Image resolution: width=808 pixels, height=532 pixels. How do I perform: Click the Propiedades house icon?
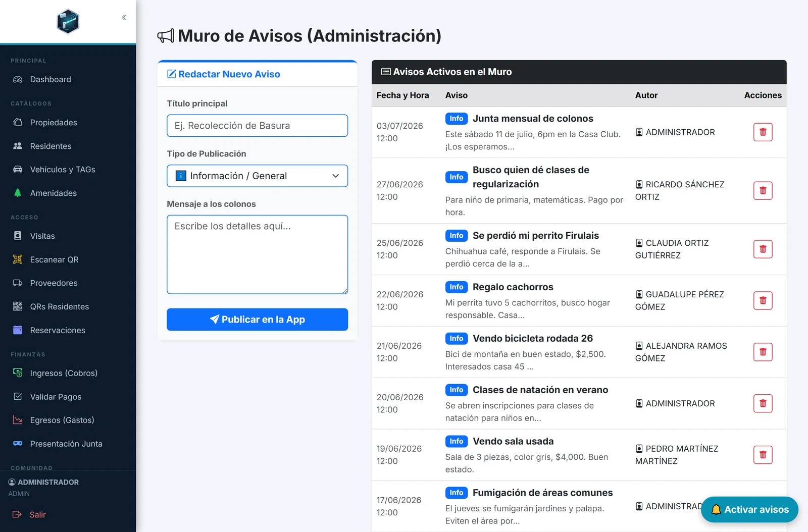click(x=18, y=123)
